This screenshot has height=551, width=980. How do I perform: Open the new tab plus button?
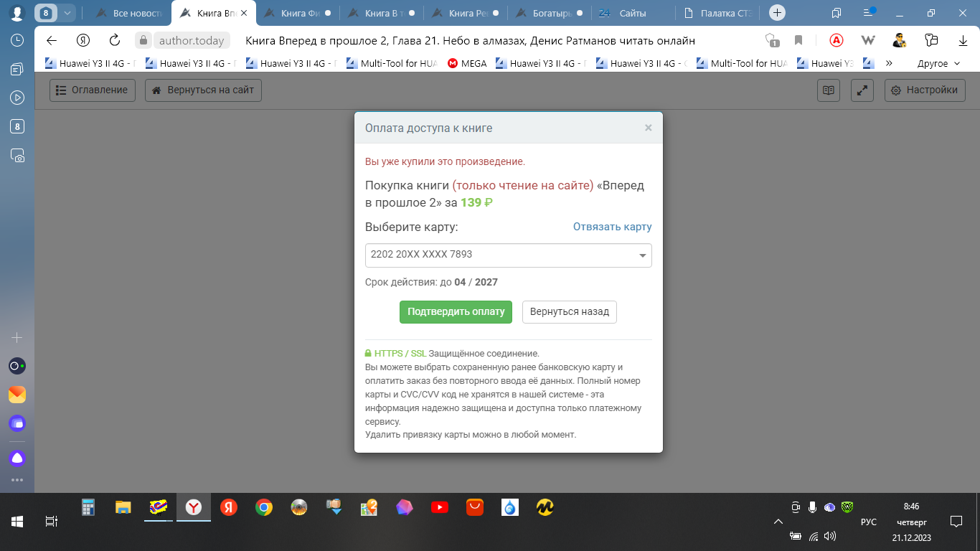777,13
